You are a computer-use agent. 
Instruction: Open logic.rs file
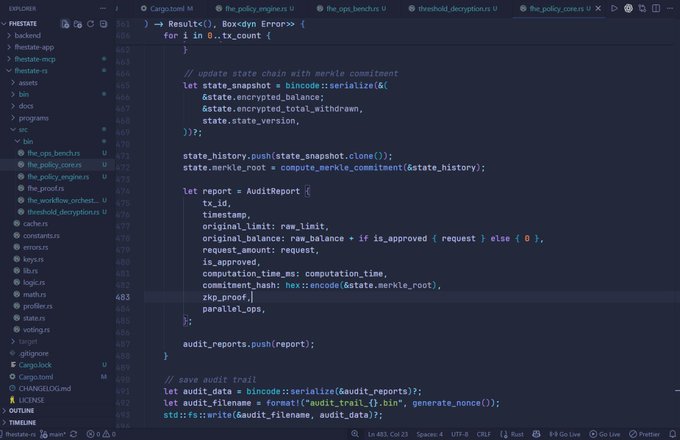point(34,282)
